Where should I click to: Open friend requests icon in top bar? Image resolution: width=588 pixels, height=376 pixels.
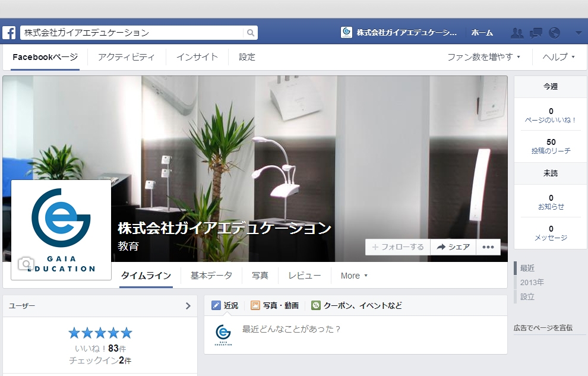pyautogui.click(x=517, y=33)
